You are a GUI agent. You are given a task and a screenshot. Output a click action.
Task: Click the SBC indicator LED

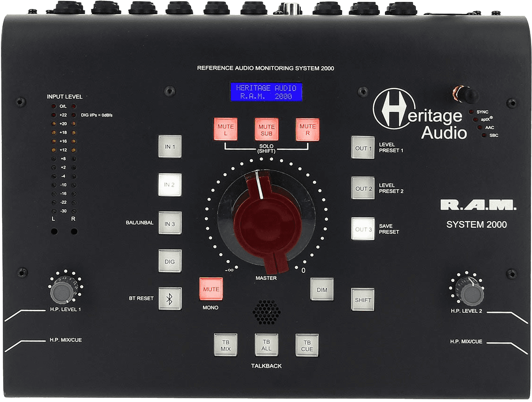click(x=484, y=135)
